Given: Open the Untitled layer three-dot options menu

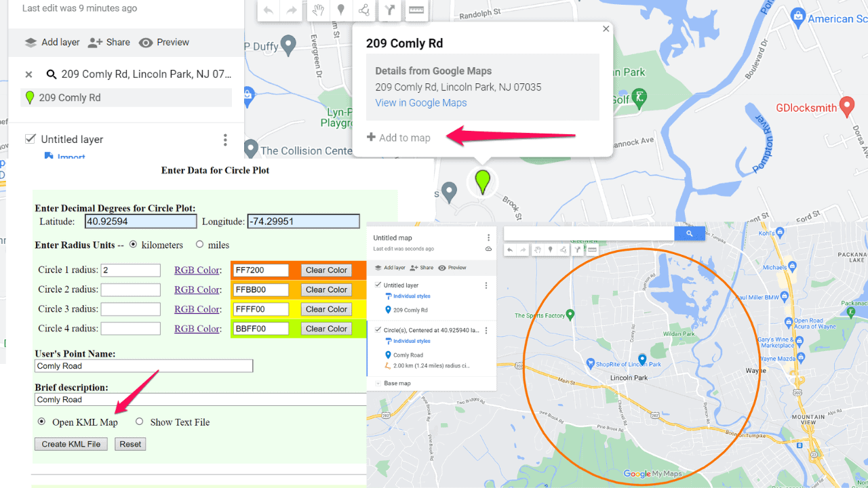Looking at the screenshot, I should click(x=225, y=140).
